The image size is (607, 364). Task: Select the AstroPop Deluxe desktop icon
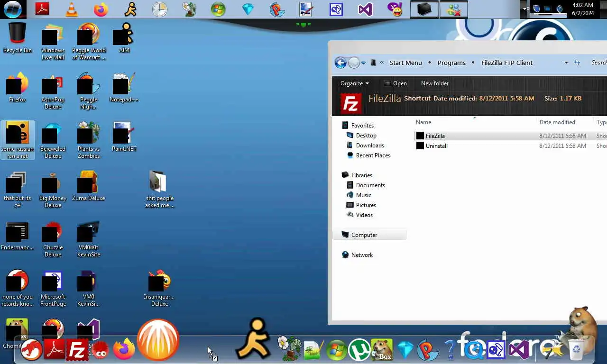pos(53,91)
